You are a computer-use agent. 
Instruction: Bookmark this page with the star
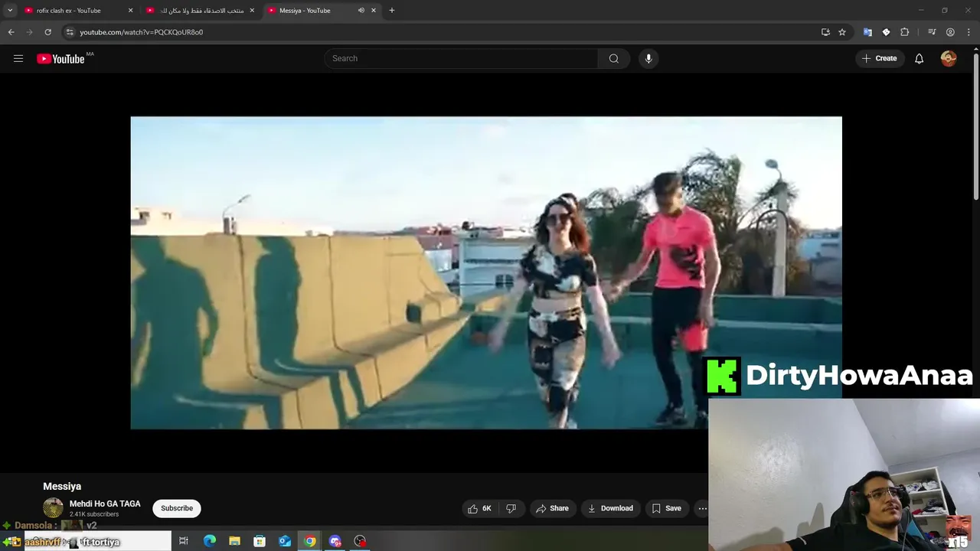click(x=842, y=32)
